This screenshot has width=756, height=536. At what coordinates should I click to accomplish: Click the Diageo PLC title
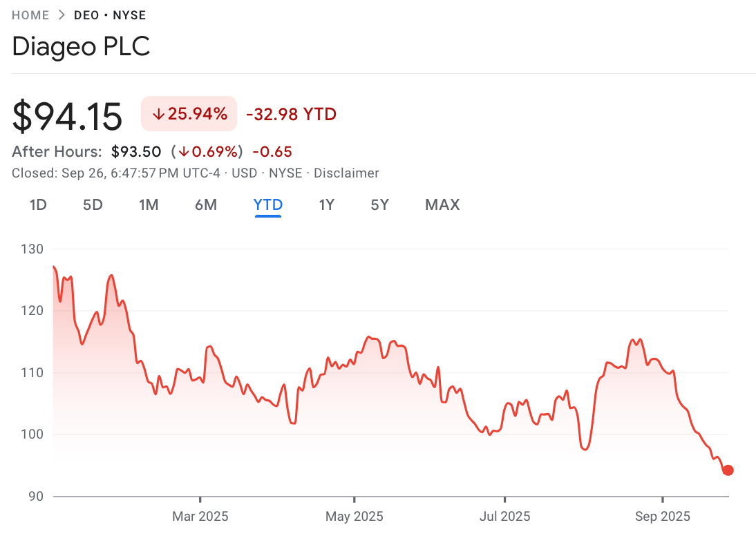coord(81,46)
